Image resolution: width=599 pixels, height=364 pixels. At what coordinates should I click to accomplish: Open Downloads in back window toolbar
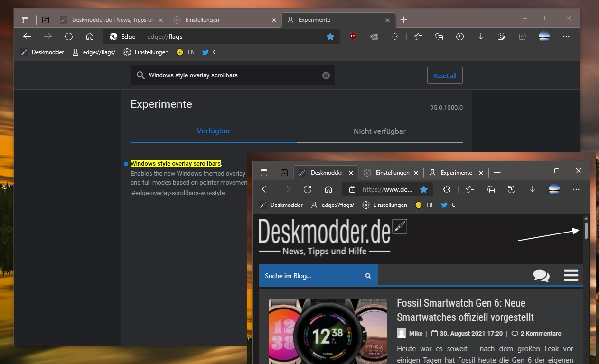click(x=481, y=37)
